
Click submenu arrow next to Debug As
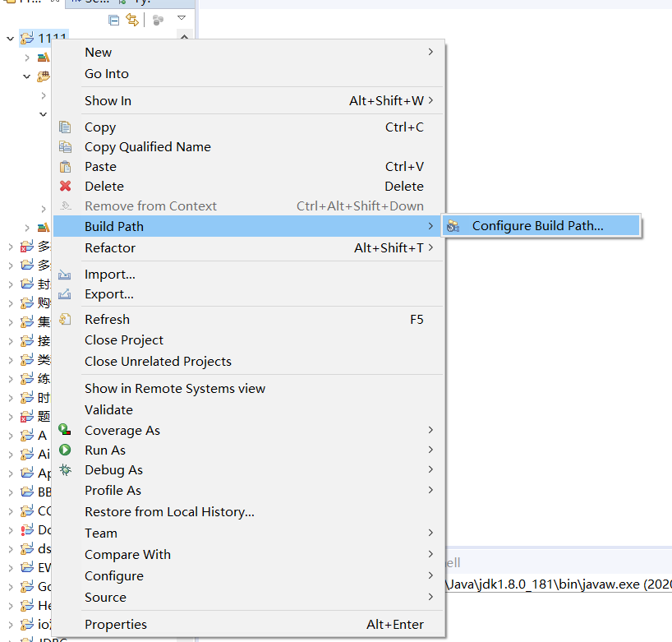[430, 469]
